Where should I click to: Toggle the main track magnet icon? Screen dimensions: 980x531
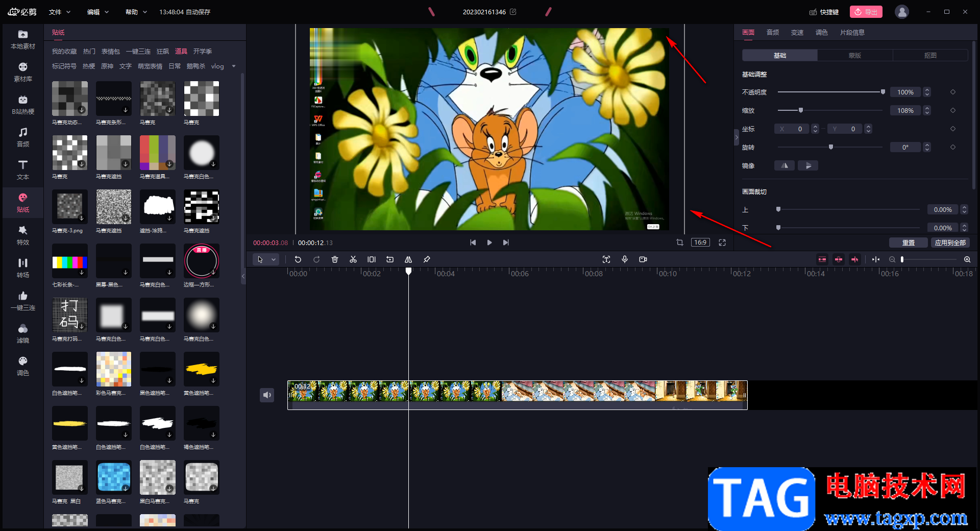[822, 259]
